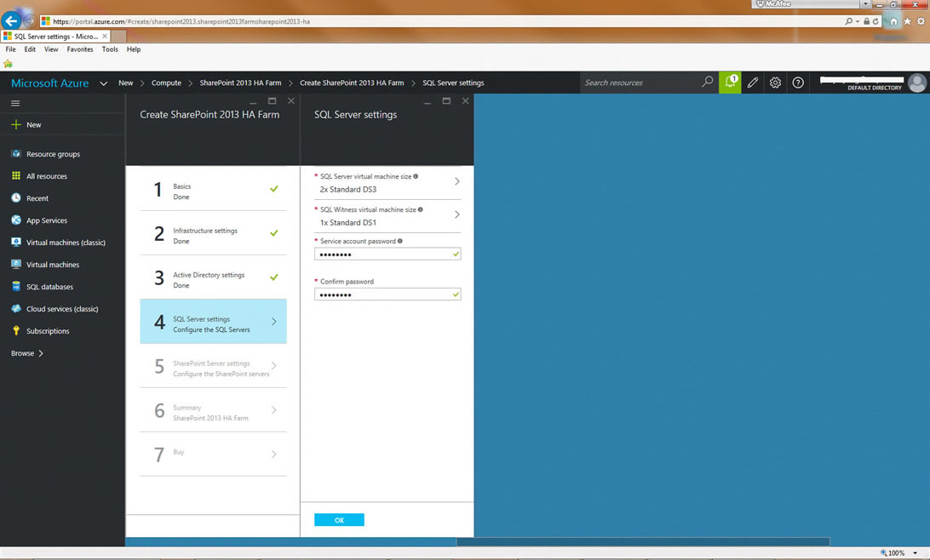
Task: Click the Confirm password field
Action: (x=383, y=294)
